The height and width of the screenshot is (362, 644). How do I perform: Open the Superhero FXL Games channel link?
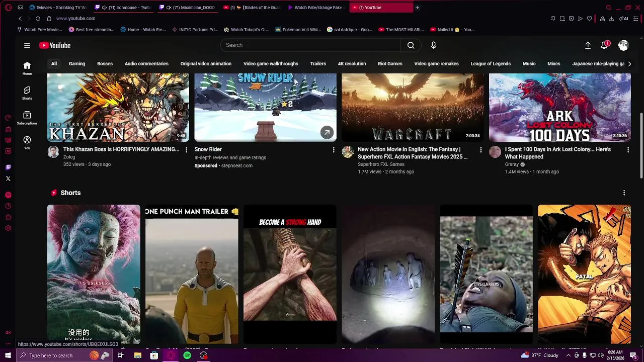[x=381, y=164]
